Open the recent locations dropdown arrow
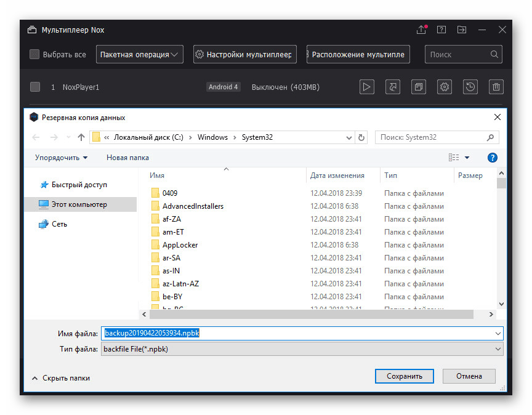The width and height of the screenshot is (532, 415). tap(68, 137)
